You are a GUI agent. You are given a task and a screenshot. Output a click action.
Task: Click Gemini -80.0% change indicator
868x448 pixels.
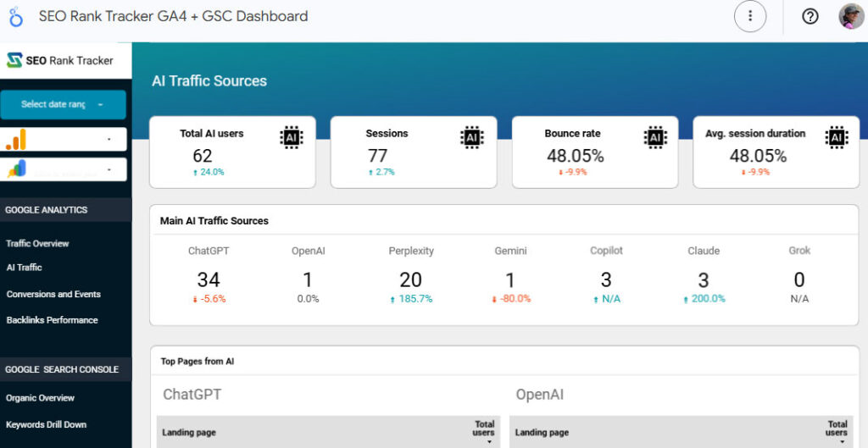[511, 299]
